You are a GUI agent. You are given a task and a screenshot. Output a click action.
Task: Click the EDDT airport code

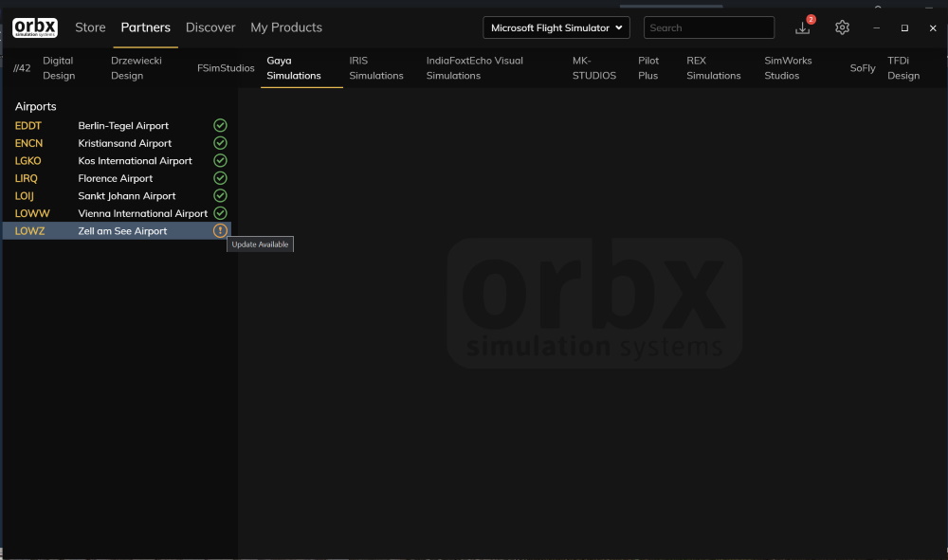27,125
